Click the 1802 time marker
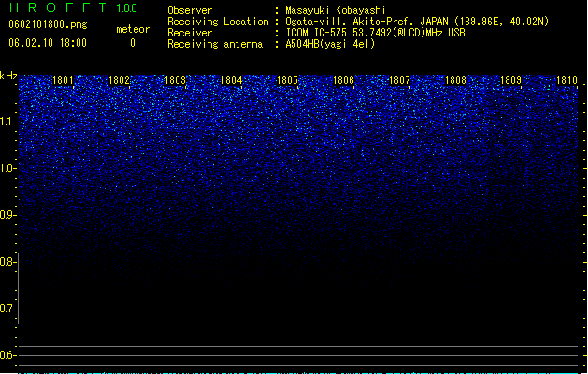The width and height of the screenshot is (588, 374). point(119,80)
